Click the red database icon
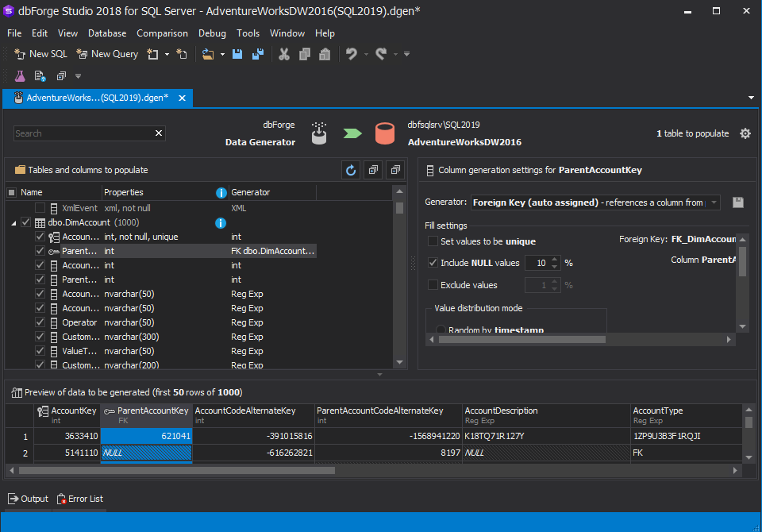Image resolution: width=762 pixels, height=532 pixels. [x=385, y=133]
